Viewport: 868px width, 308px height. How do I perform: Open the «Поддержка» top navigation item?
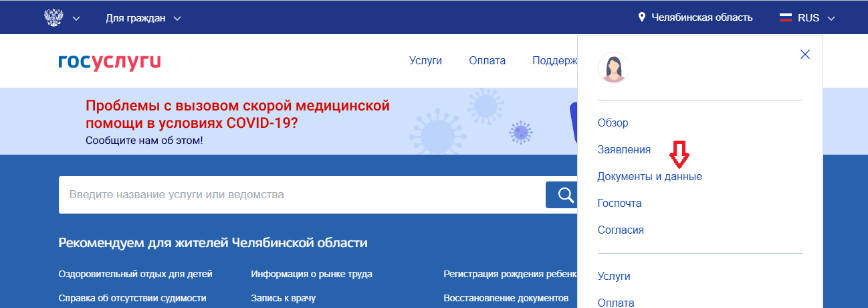(x=555, y=60)
